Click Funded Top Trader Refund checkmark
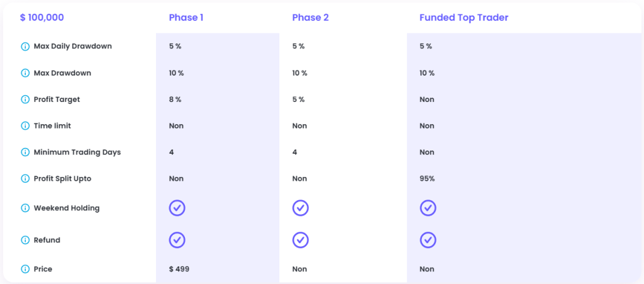Screen dimensions: 644x284 428,240
